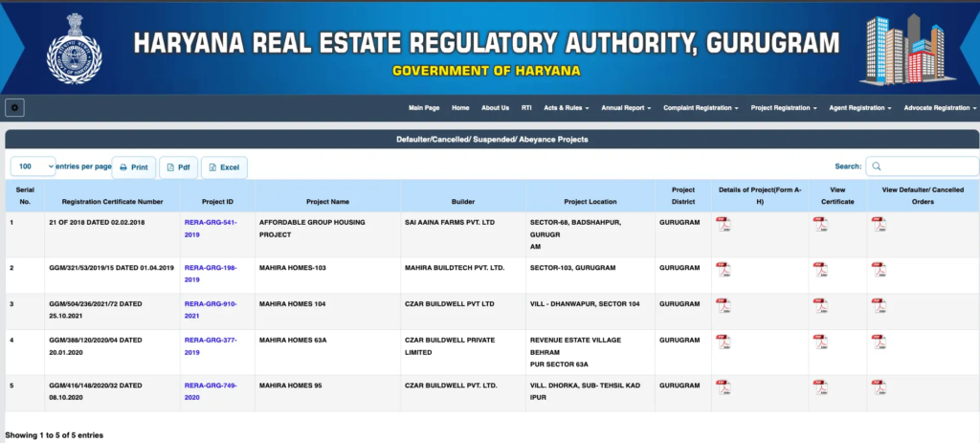Open project link RERA-GRG-198-2019
Screen dimensions: 980x443
click(211, 274)
